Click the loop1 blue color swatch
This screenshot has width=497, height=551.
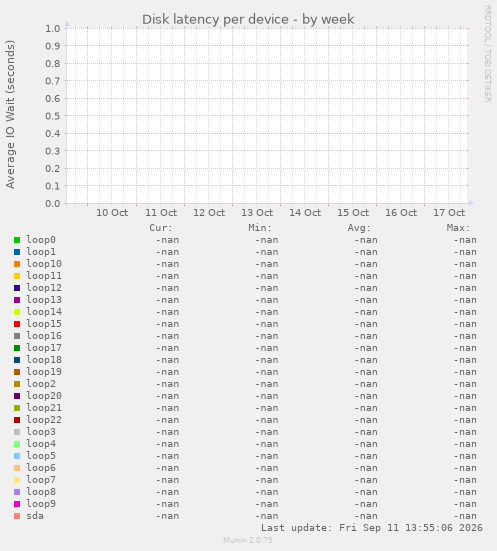[17, 252]
